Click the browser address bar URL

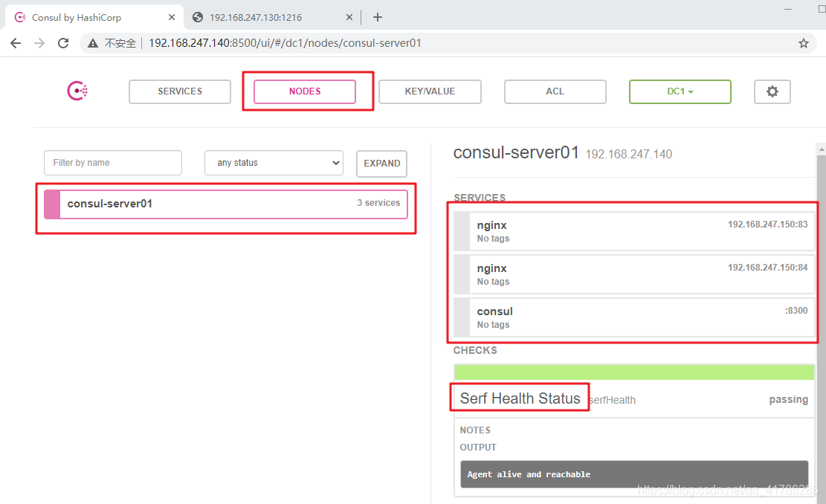[285, 43]
